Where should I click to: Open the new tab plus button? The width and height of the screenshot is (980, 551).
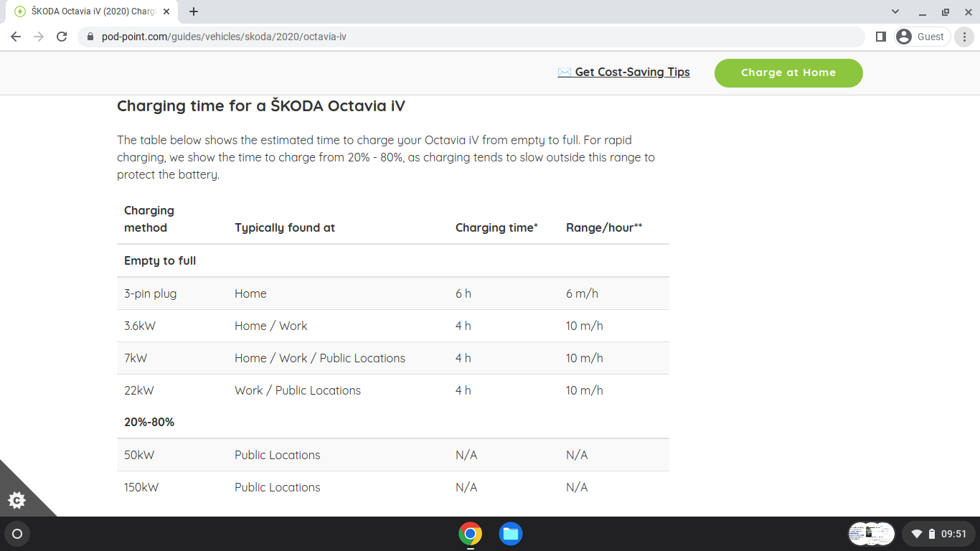click(194, 11)
